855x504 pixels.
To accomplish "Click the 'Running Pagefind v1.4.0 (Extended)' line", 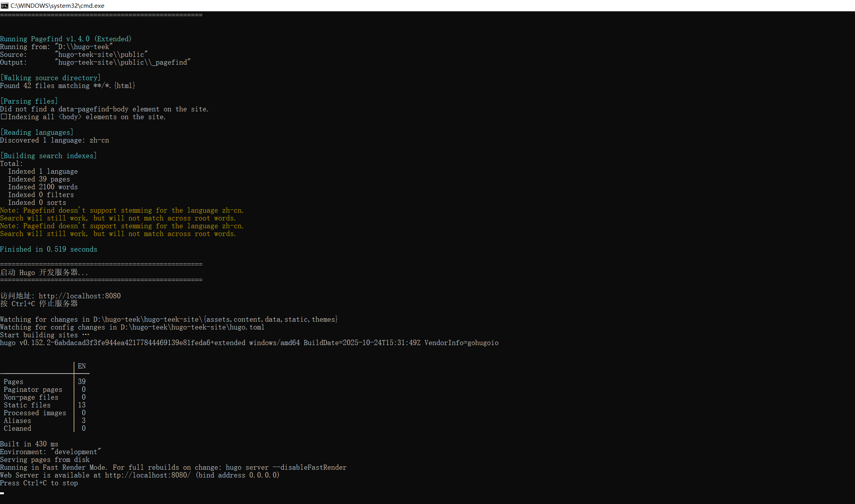I will (x=65, y=39).
